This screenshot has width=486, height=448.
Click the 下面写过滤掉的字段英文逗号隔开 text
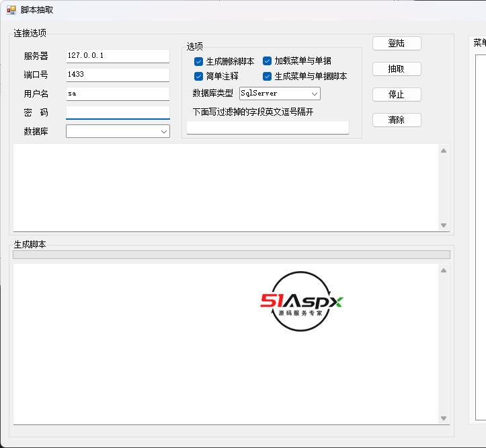coord(253,112)
